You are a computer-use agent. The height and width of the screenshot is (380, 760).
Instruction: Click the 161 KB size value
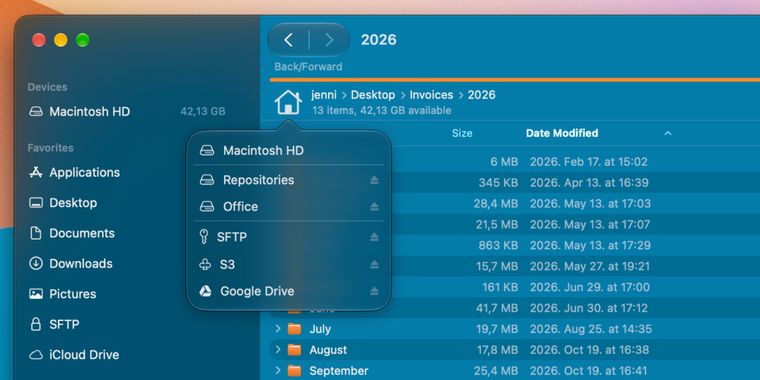pos(500,287)
